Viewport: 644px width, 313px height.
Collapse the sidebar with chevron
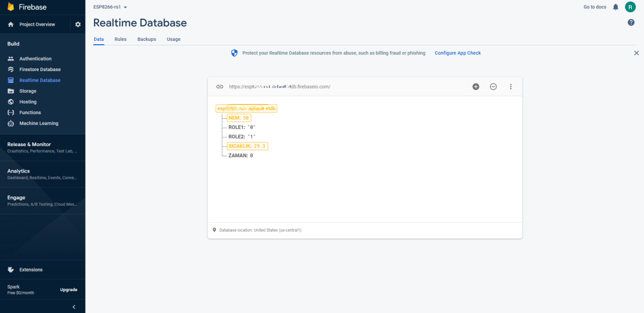(74, 307)
